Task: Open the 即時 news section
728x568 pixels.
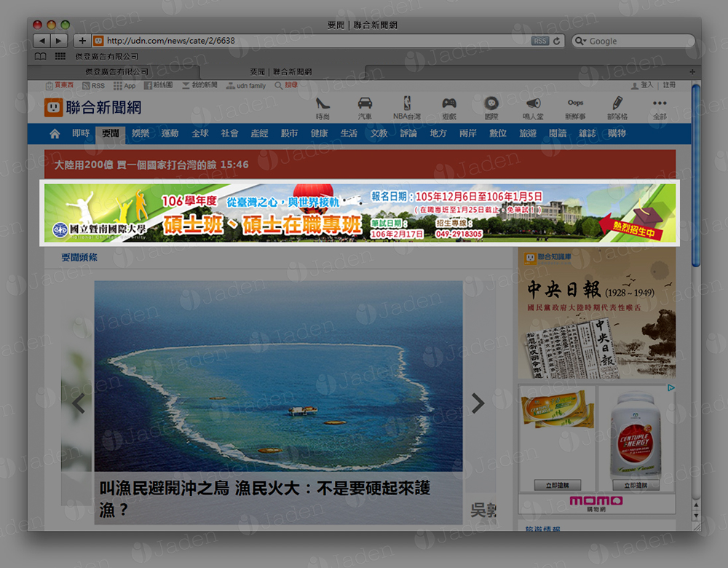Action: (x=81, y=134)
